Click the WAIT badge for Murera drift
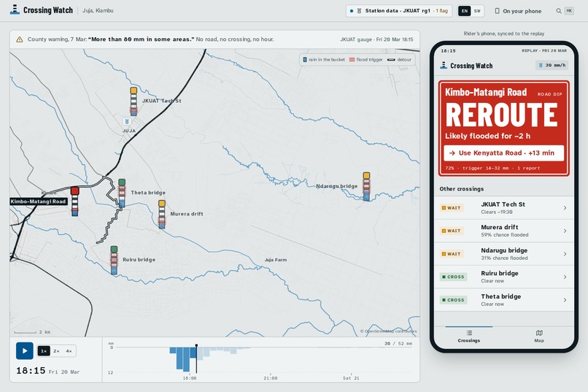This screenshot has width=588, height=392. [x=451, y=231]
